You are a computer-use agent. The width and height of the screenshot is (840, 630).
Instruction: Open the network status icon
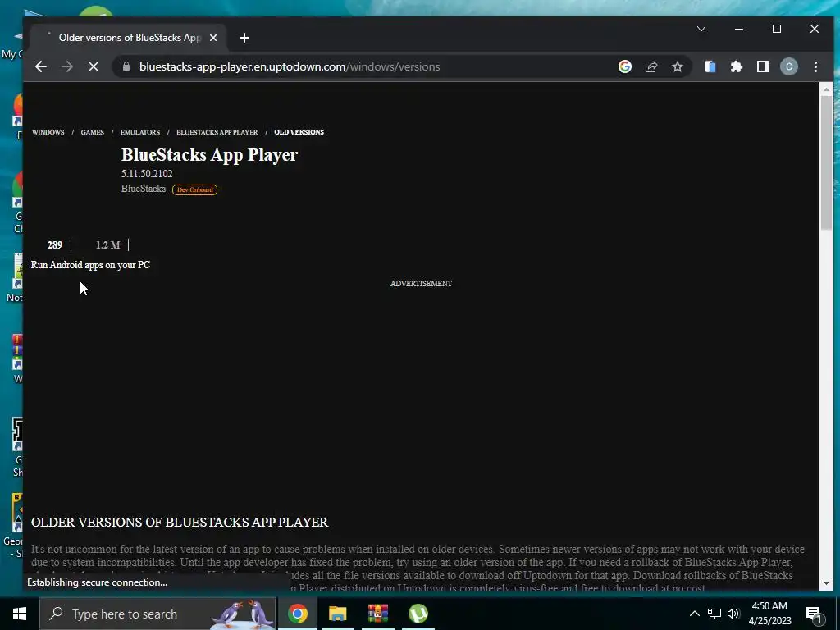[714, 614]
